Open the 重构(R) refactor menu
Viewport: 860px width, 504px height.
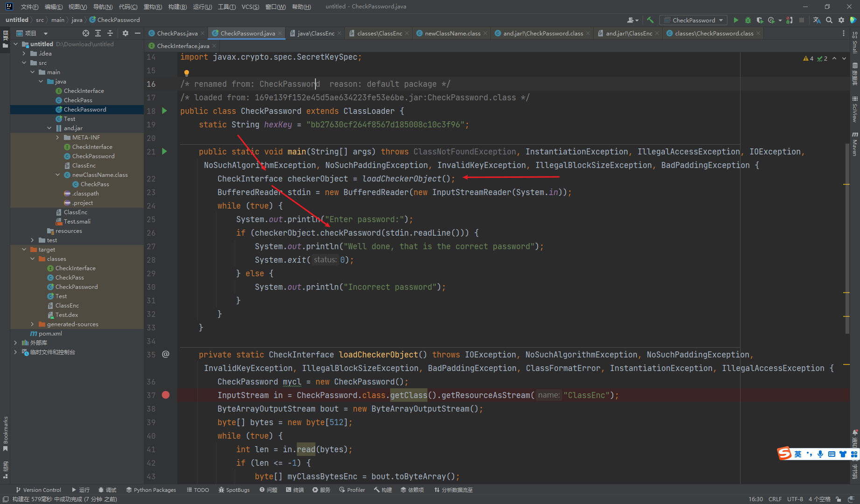(153, 7)
